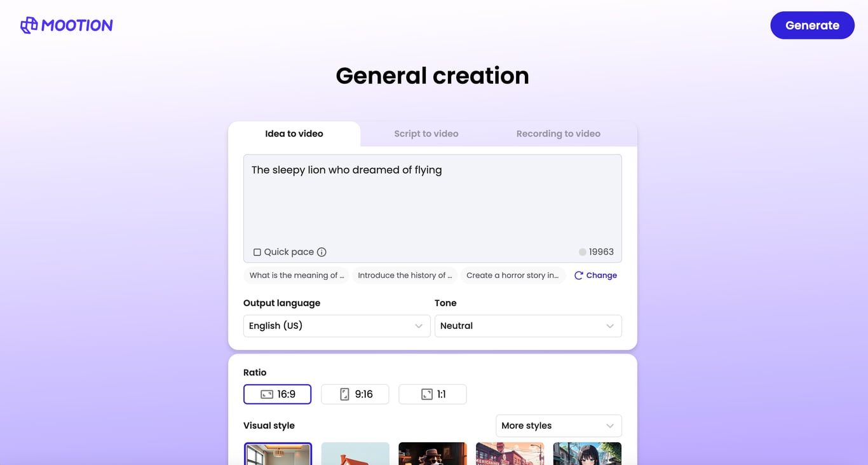This screenshot has height=465, width=868.
Task: Choose the 'Create a horror story in…' suggestion chip
Action: pos(513,275)
